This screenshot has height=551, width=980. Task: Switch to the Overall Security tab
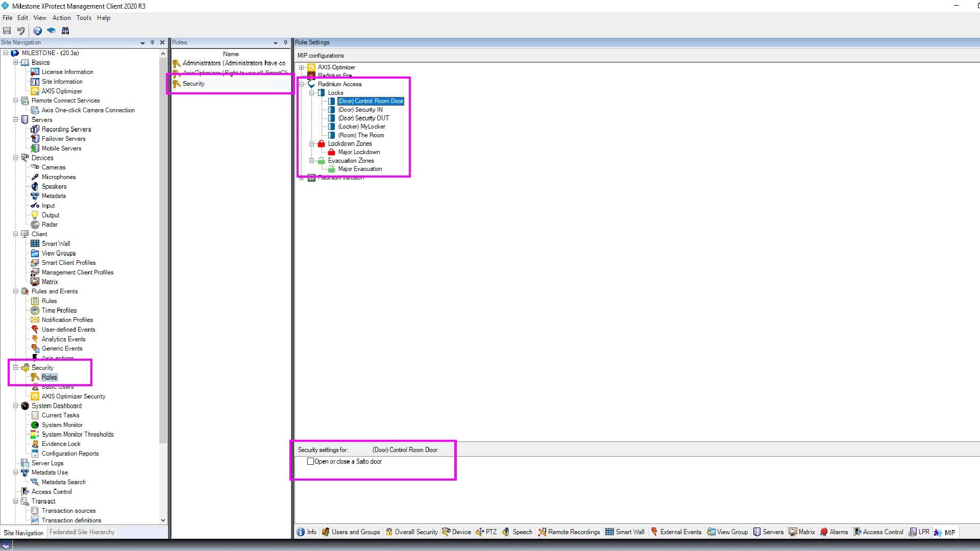coord(411,532)
